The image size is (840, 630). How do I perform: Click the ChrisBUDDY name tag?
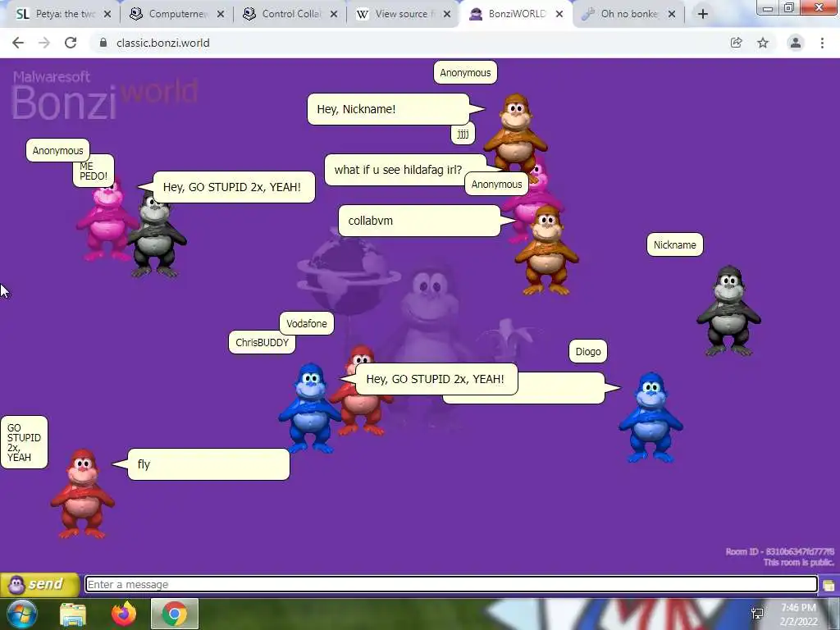(x=262, y=342)
